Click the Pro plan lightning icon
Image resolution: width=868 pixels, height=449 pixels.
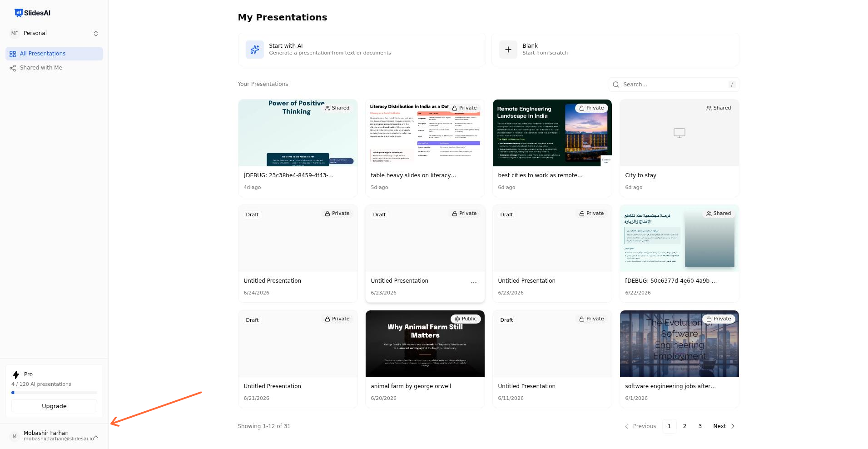click(16, 374)
